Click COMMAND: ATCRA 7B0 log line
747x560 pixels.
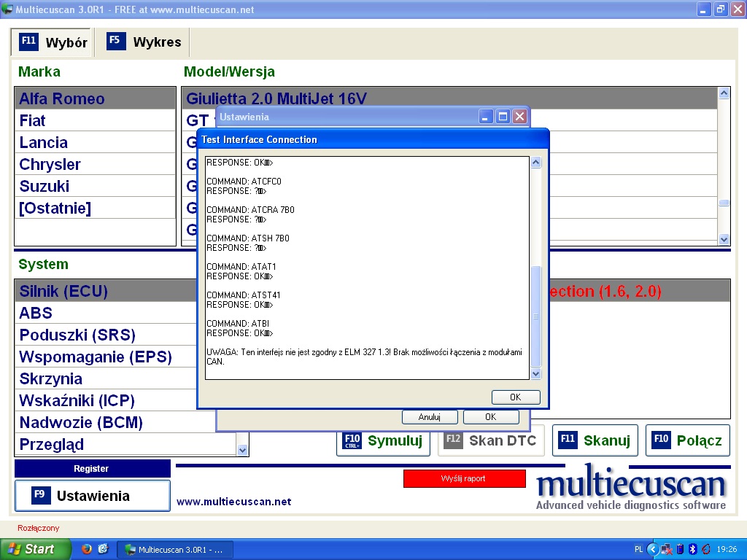pos(251,209)
